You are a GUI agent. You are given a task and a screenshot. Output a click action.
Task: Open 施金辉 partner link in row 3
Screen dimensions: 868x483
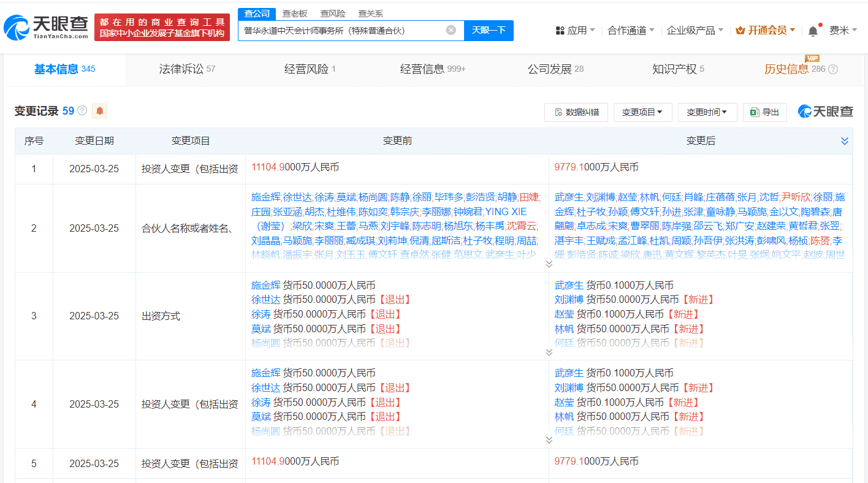[x=265, y=285]
